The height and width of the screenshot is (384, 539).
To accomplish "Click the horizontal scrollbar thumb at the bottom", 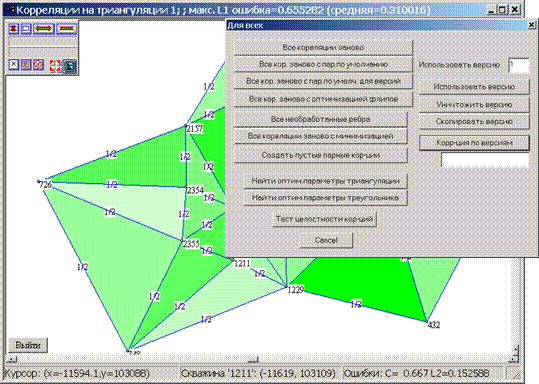I will [254, 360].
